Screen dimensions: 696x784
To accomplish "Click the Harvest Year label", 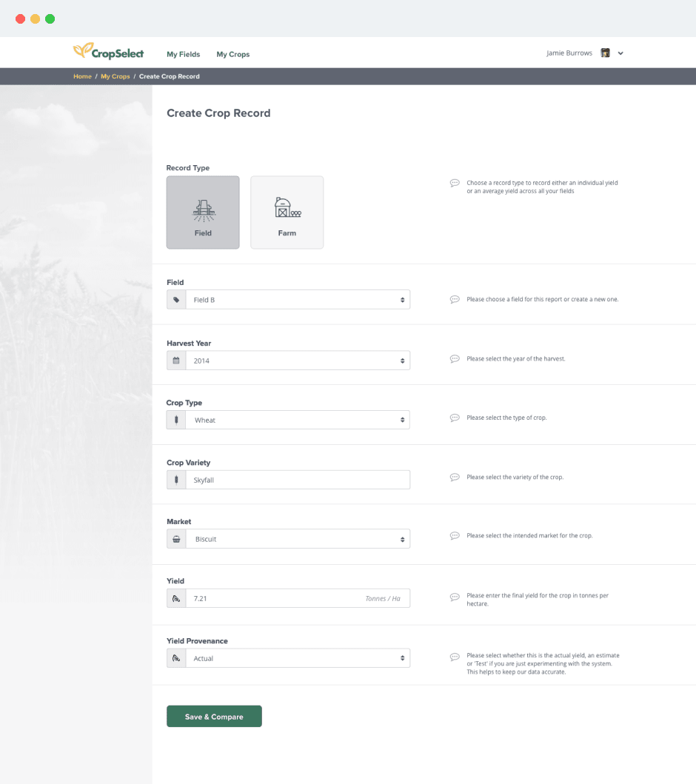I will point(189,344).
